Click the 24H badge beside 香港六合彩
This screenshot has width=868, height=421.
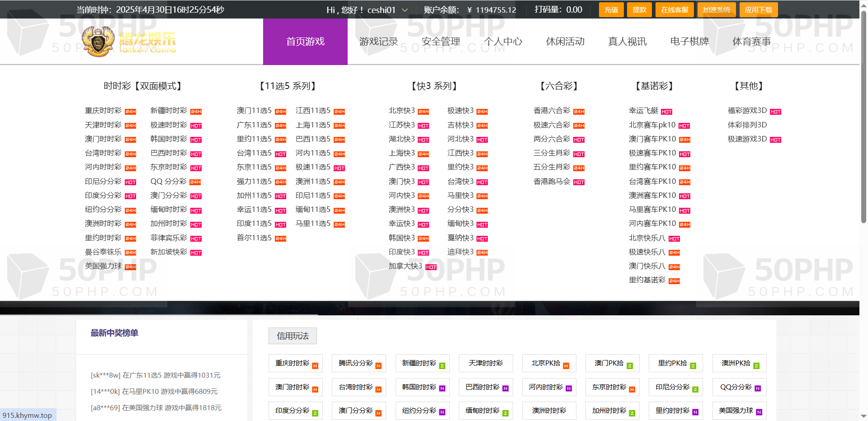579,112
